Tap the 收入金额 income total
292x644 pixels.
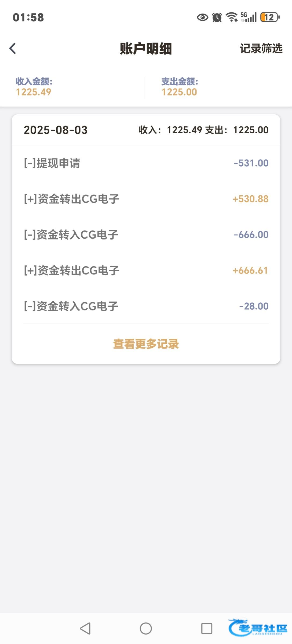point(34,87)
